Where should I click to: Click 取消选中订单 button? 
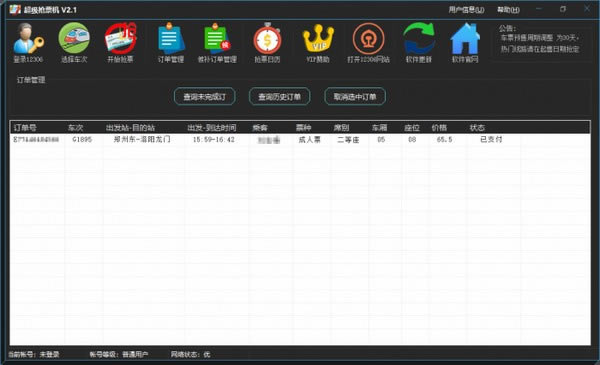coord(355,96)
